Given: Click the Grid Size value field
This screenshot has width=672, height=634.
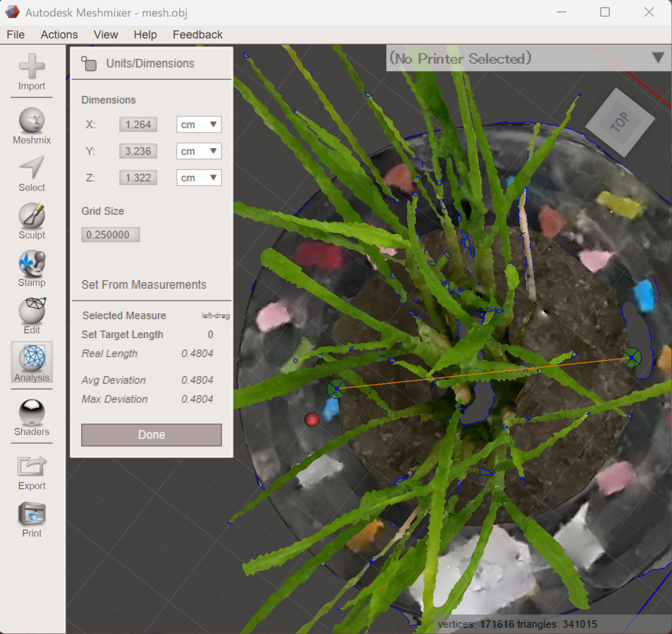Looking at the screenshot, I should 110,234.
